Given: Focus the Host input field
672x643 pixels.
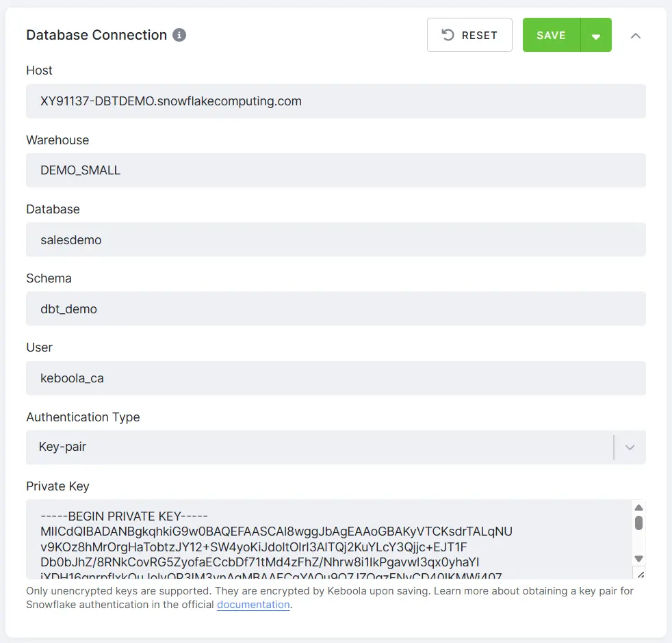Looking at the screenshot, I should click(335, 101).
